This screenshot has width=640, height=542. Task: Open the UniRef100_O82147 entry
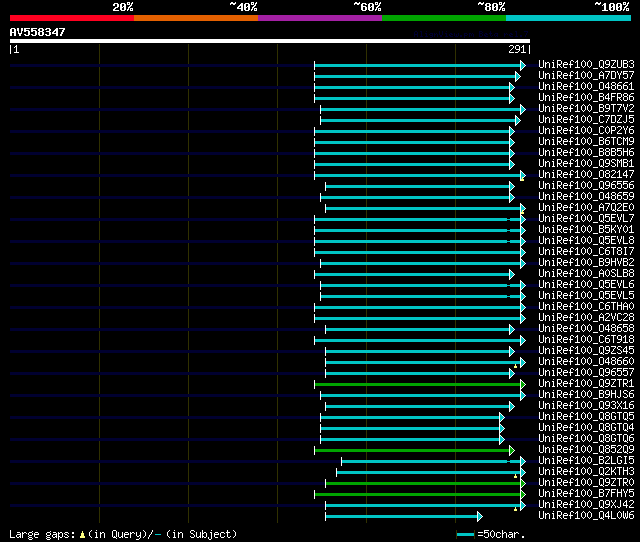point(586,175)
